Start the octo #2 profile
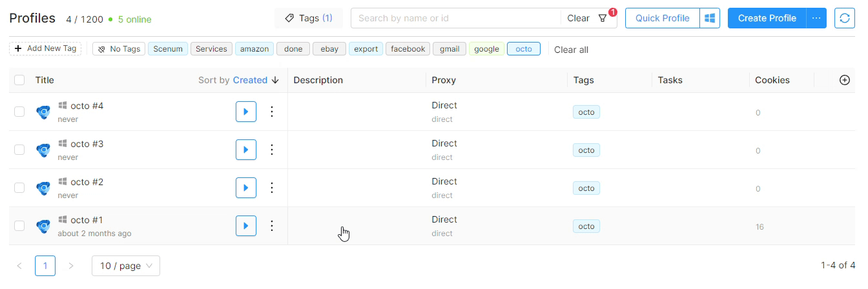The image size is (868, 289). pos(246,188)
